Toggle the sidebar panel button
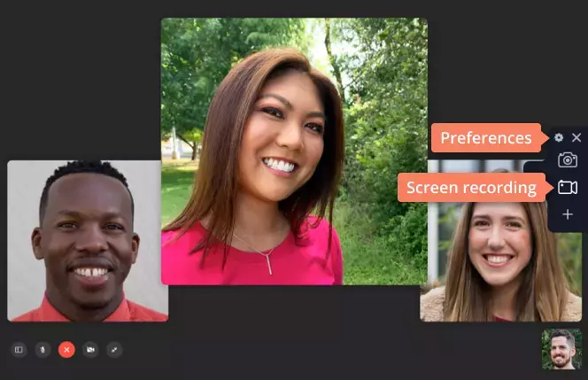This screenshot has width=588, height=380. (x=19, y=350)
